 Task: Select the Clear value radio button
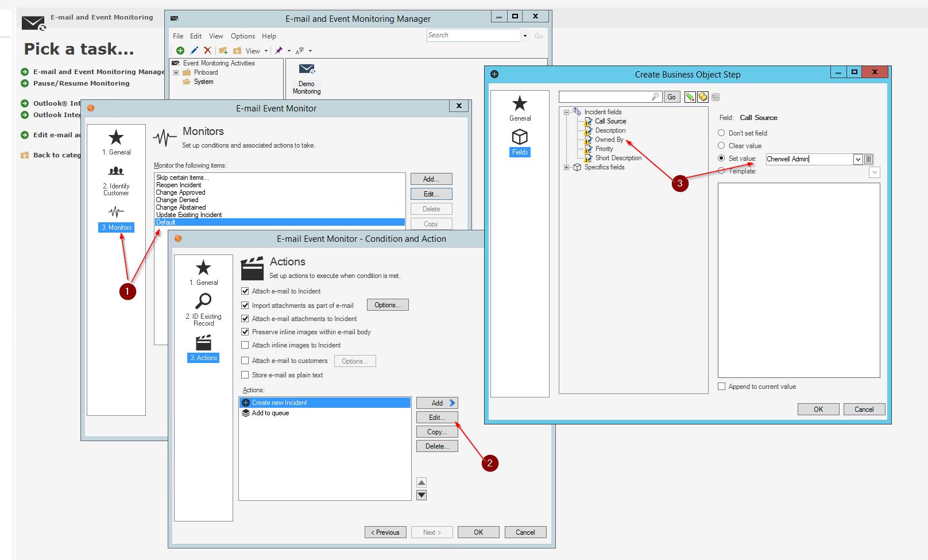pos(721,146)
